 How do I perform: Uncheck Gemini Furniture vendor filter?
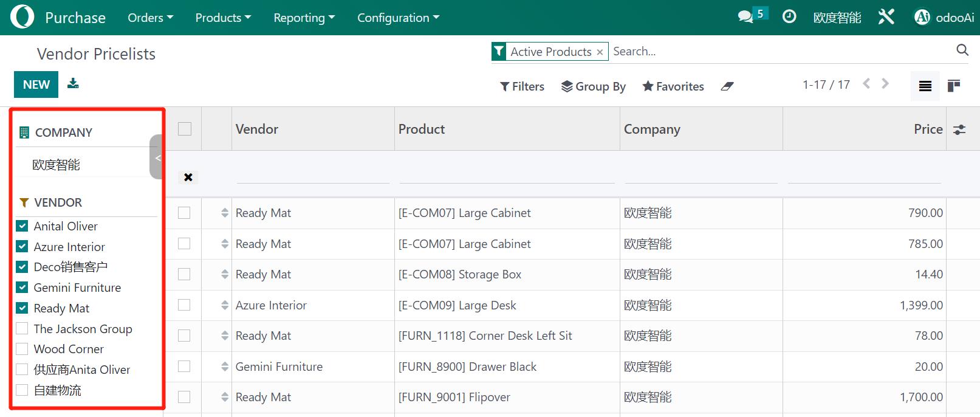[22, 287]
